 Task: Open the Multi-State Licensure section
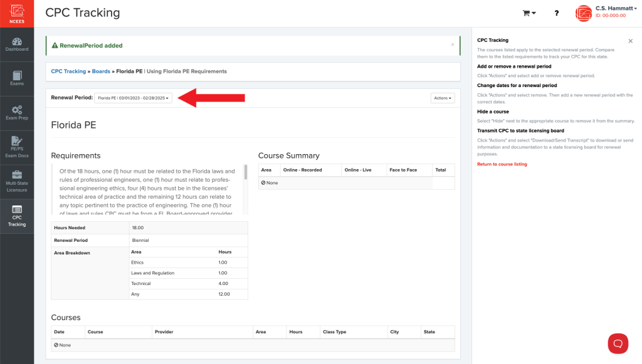pyautogui.click(x=16, y=180)
